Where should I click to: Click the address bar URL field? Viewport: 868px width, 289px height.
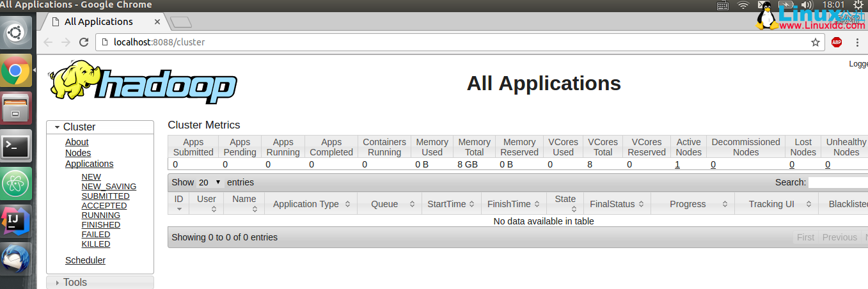click(448, 42)
